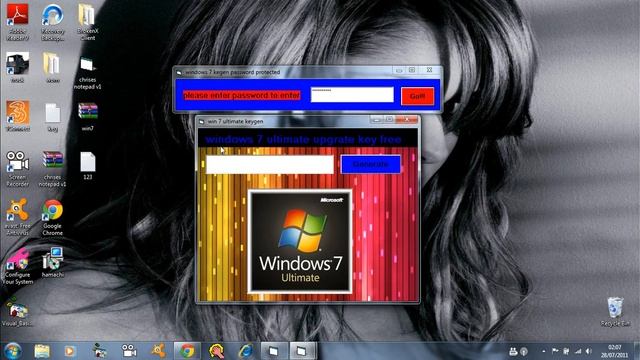Open the Recycle Bin
This screenshot has width=640, height=360.
[x=615, y=311]
